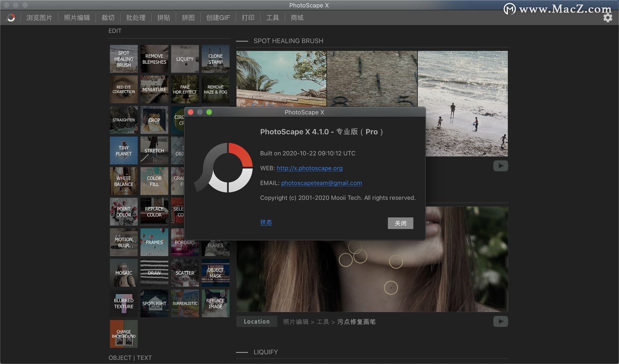Click the LIQUIFY section heading
The width and height of the screenshot is (619, 364).
point(266,352)
